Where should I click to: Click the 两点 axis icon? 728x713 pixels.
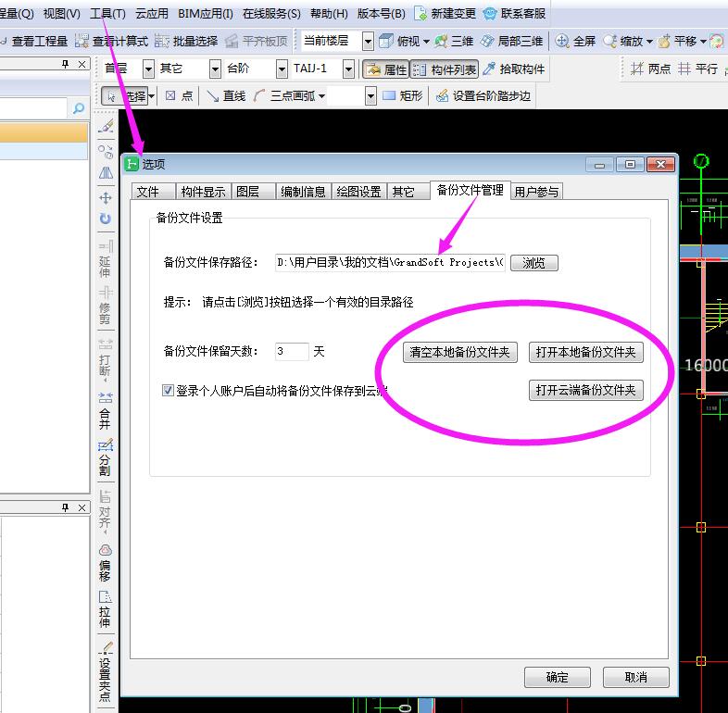(x=636, y=69)
